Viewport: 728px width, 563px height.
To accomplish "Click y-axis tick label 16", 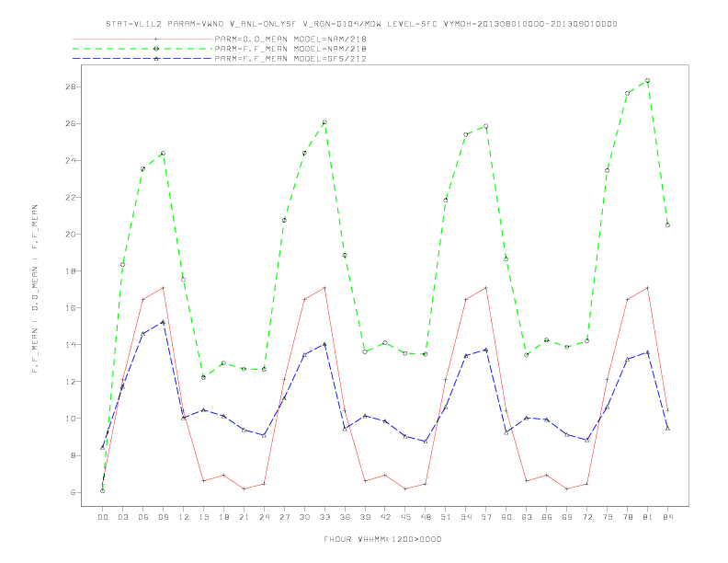I will [x=71, y=308].
